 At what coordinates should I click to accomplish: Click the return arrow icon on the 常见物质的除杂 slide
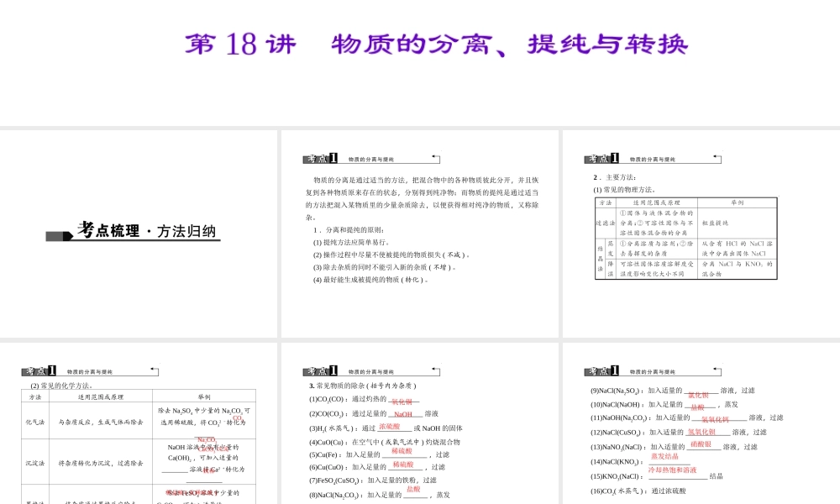(x=436, y=370)
